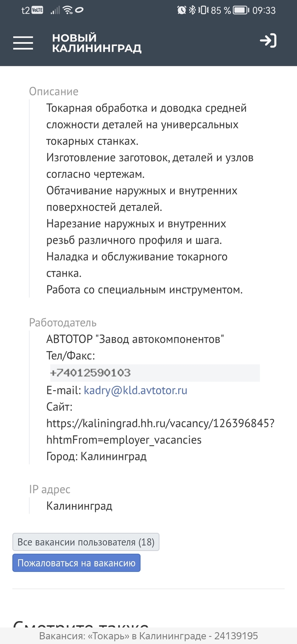
Task: Tap the Описание section label
Action: click(x=53, y=92)
